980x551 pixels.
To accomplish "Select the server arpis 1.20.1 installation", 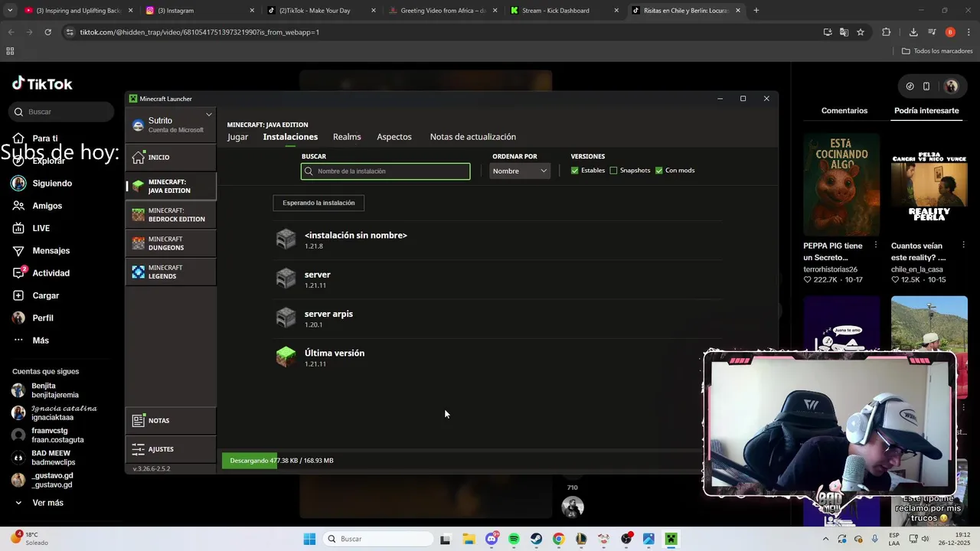I will click(498, 318).
